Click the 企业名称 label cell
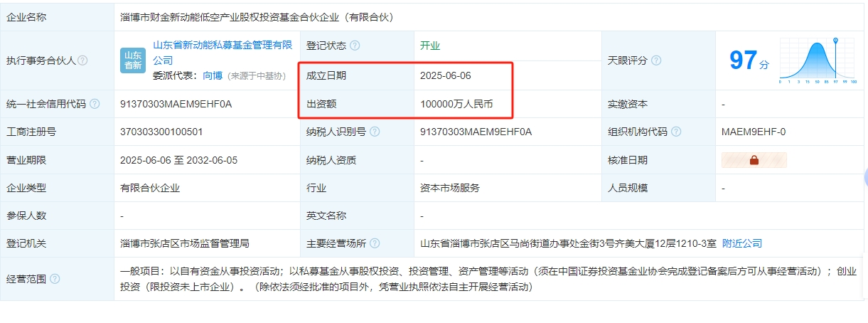This screenshot has height=323, width=868. (x=57, y=17)
